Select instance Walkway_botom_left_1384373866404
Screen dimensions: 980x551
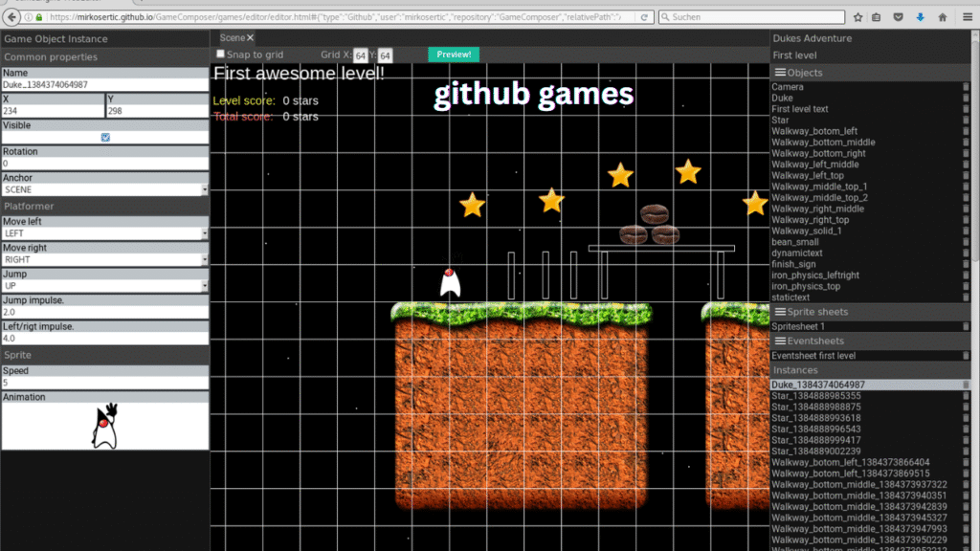[x=851, y=462]
